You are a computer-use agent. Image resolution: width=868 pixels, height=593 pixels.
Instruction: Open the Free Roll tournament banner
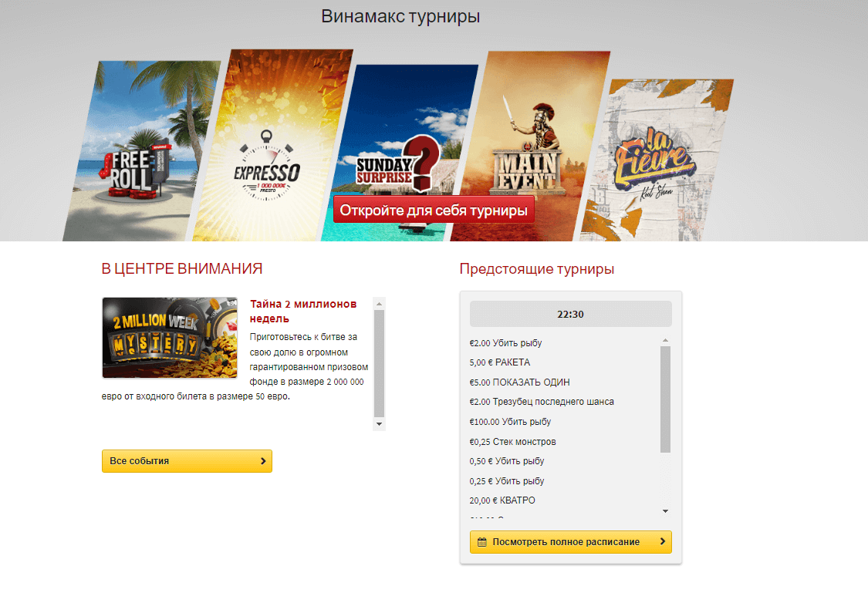pos(142,151)
